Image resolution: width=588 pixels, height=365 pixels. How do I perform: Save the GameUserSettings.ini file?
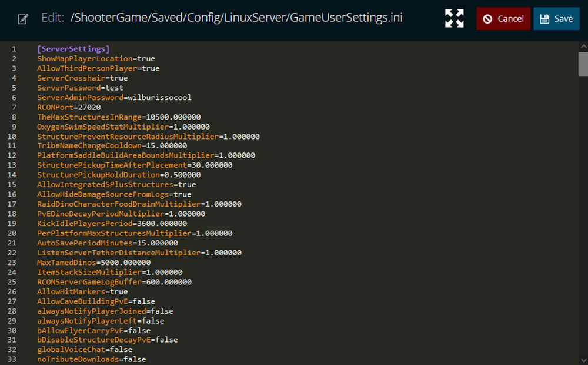coord(556,19)
